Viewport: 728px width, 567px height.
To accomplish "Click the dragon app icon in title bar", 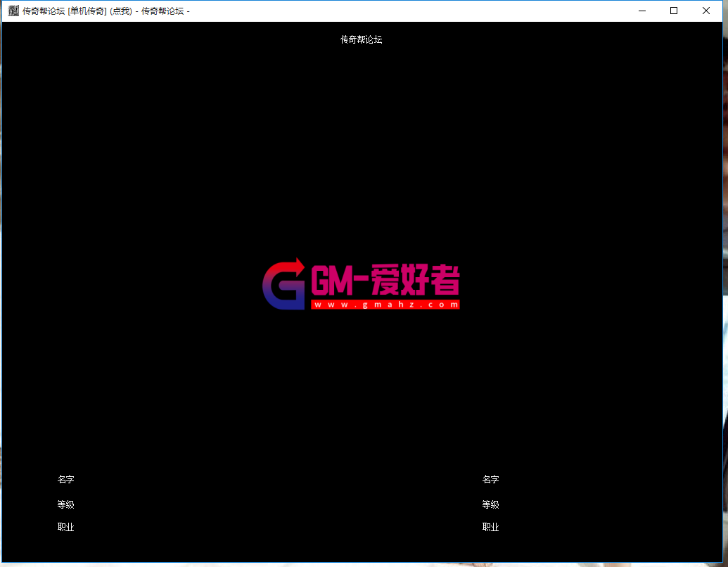I will [x=13, y=11].
